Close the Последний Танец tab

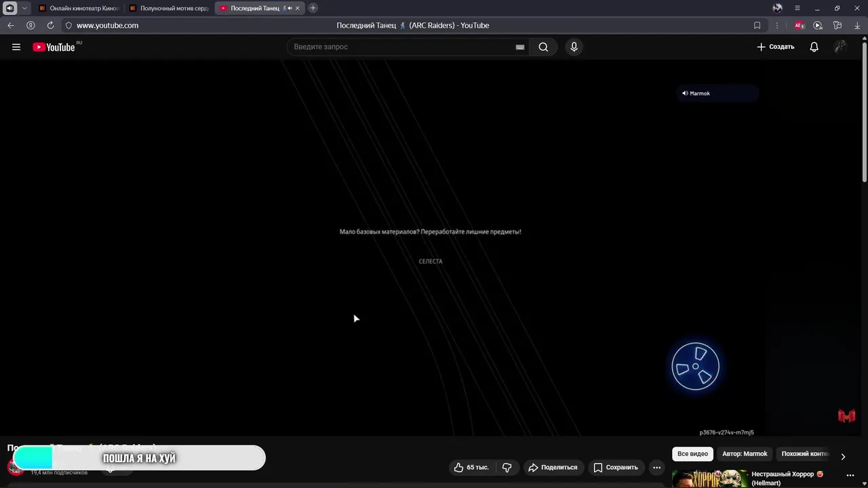[x=298, y=8]
